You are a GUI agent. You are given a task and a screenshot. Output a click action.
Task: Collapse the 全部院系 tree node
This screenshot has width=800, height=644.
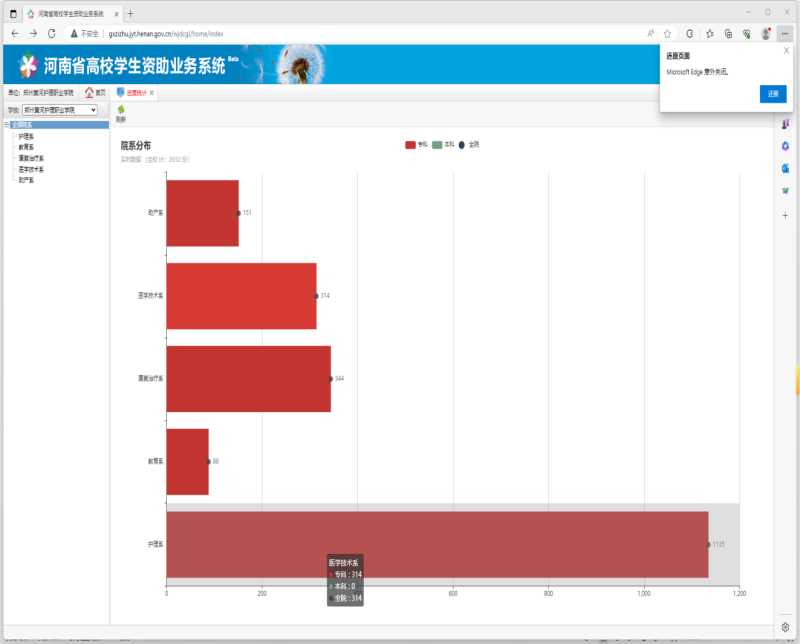6,125
